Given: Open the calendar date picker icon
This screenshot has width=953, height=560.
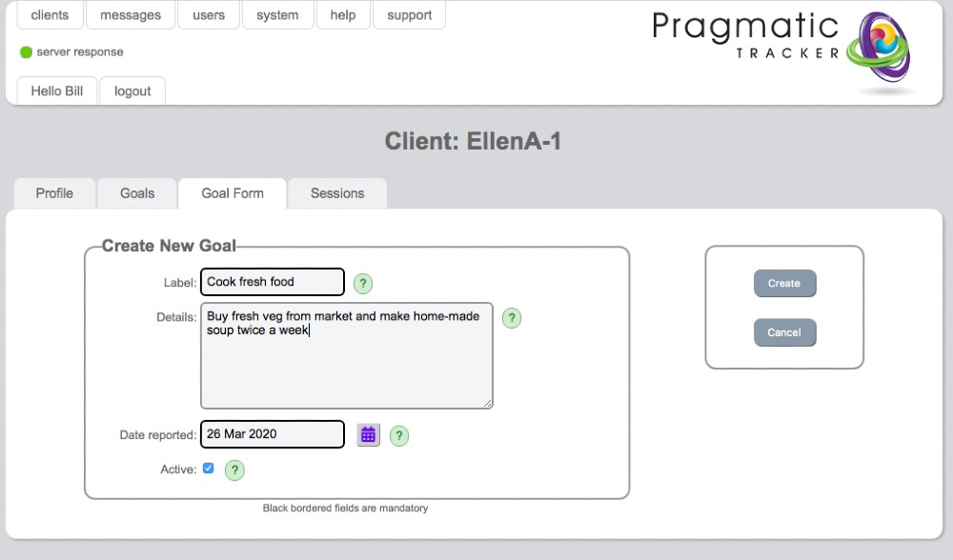Looking at the screenshot, I should pos(368,435).
